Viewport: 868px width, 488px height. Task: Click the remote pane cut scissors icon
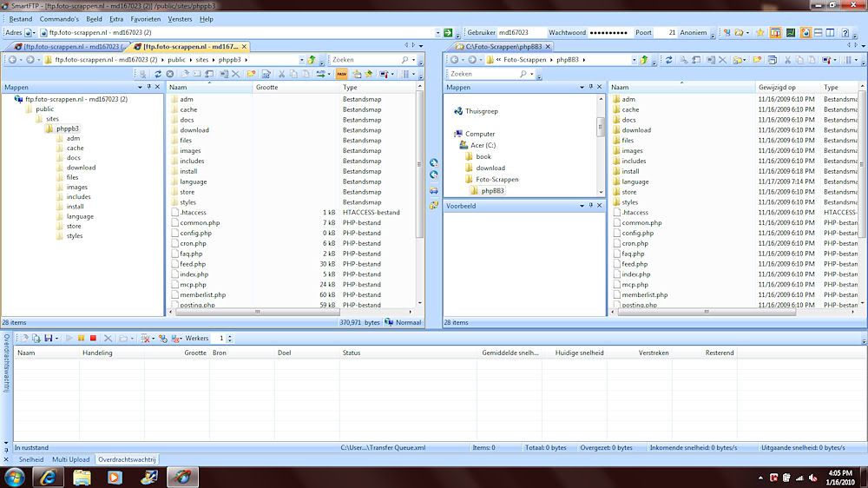click(281, 74)
